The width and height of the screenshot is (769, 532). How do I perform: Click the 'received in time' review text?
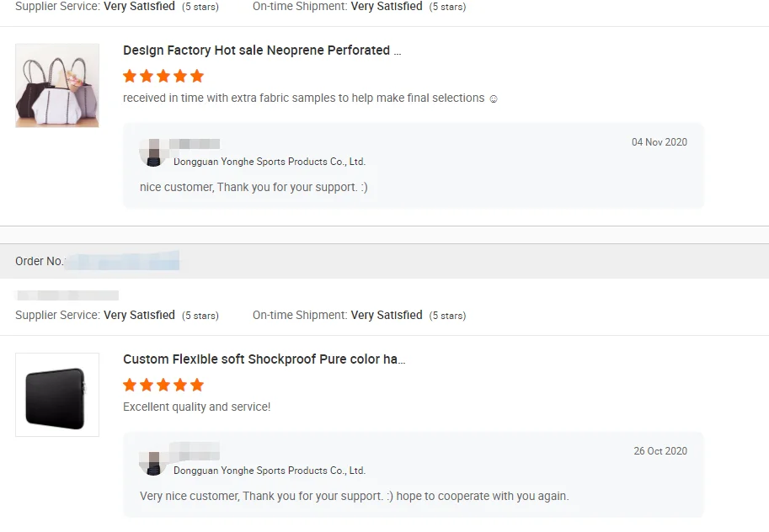(303, 98)
